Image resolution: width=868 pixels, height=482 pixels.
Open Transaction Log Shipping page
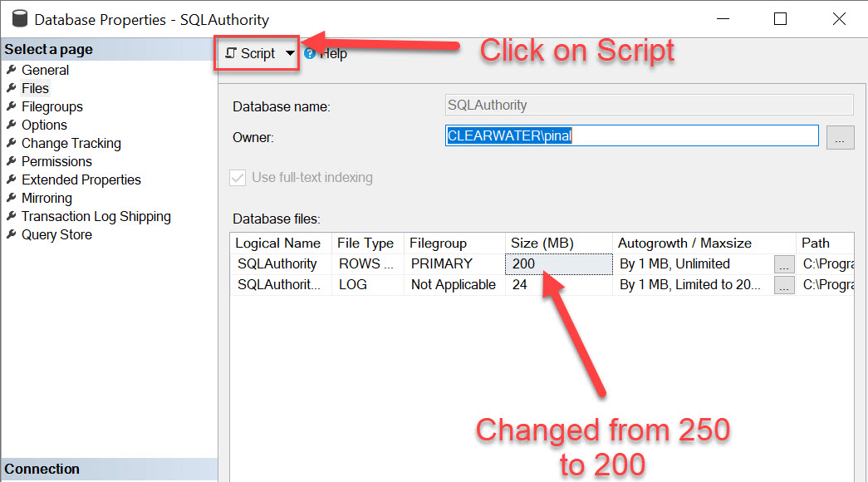click(x=96, y=217)
